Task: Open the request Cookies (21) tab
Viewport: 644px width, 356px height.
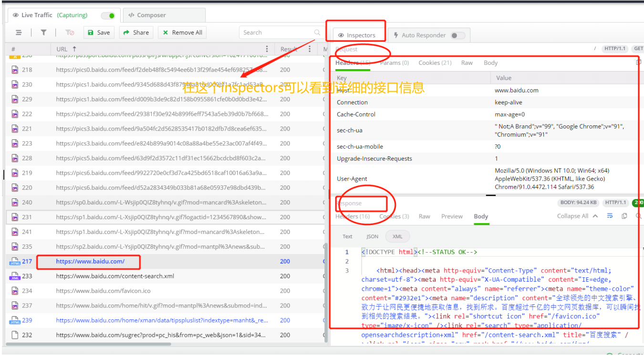Action: 435,63
